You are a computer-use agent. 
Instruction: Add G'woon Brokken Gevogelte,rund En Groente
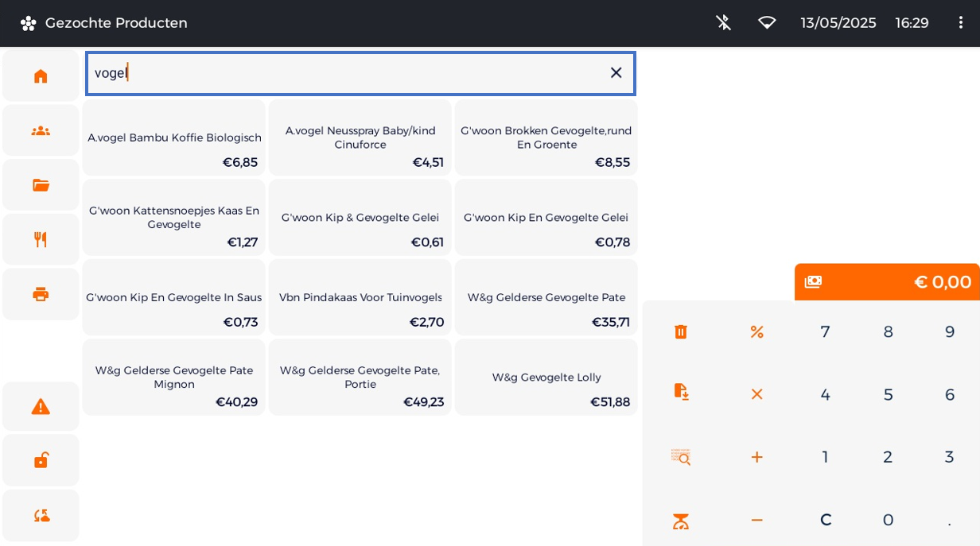click(546, 137)
